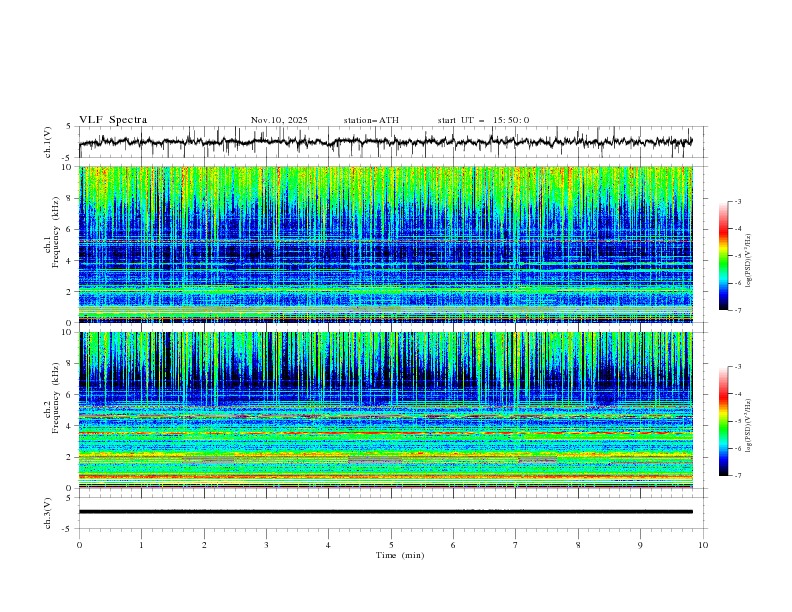Click the 'start UT = 15:50:0' label
The height and width of the screenshot is (612, 792).
tap(483, 120)
